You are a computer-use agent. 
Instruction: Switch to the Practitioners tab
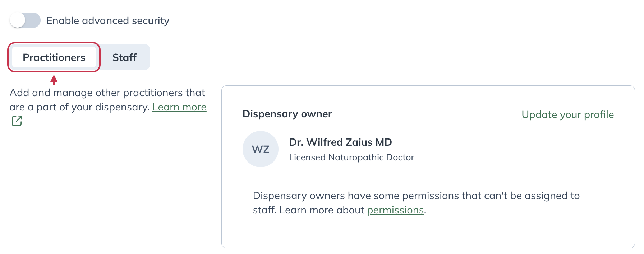pos(54,57)
